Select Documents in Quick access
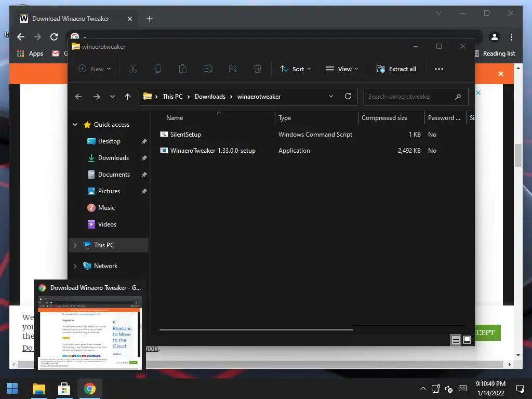This screenshot has width=532, height=399. coord(114,175)
